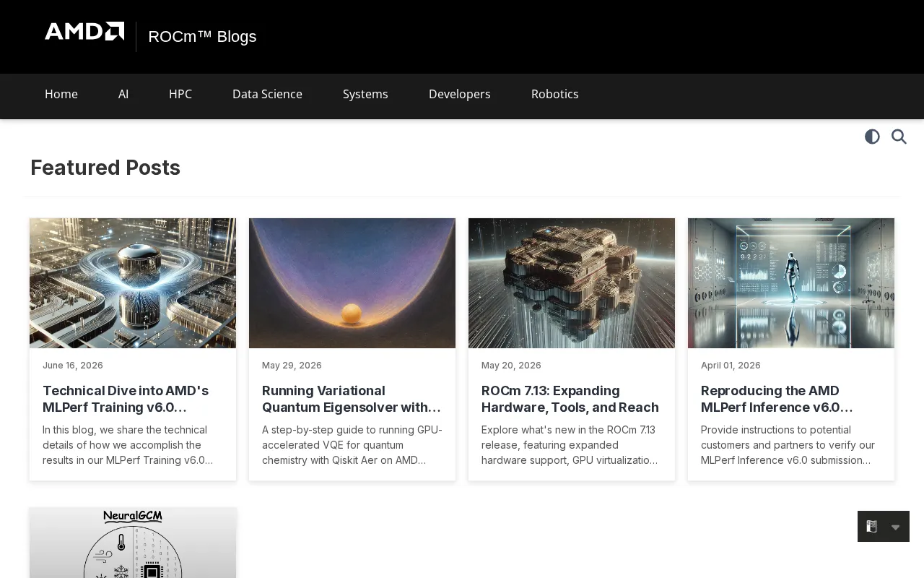Go to the Home nav item
Viewport: 924px width, 578px height.
pyautogui.click(x=61, y=94)
